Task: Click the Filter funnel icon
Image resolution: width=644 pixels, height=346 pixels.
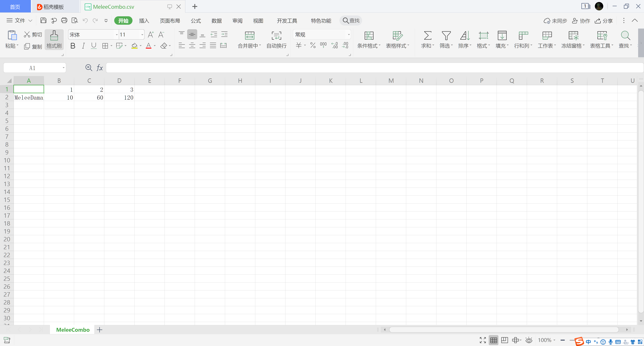Action: point(446,36)
